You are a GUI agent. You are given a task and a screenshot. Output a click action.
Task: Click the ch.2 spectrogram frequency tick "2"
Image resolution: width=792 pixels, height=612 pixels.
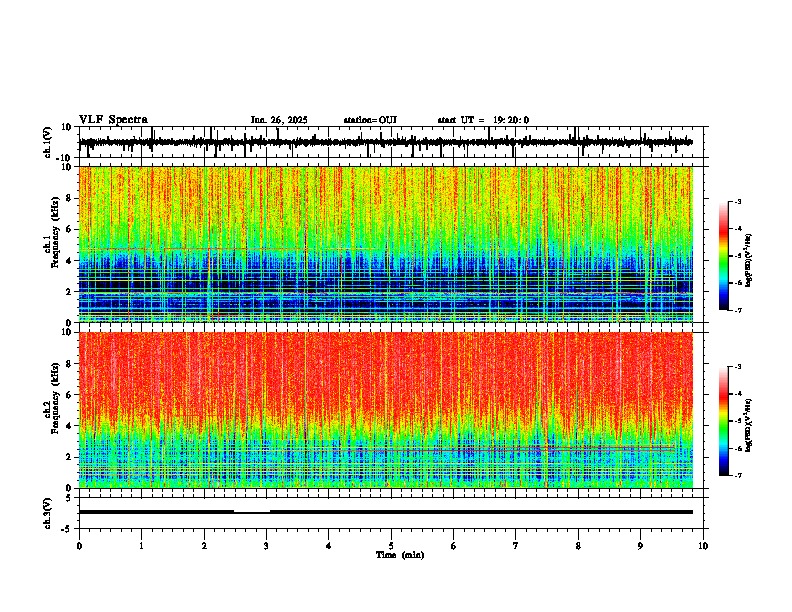point(70,457)
